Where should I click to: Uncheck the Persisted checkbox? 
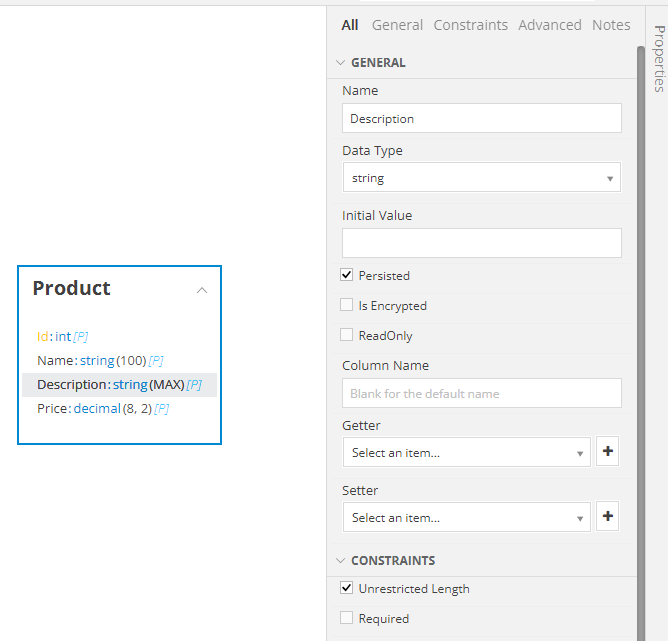click(x=347, y=275)
